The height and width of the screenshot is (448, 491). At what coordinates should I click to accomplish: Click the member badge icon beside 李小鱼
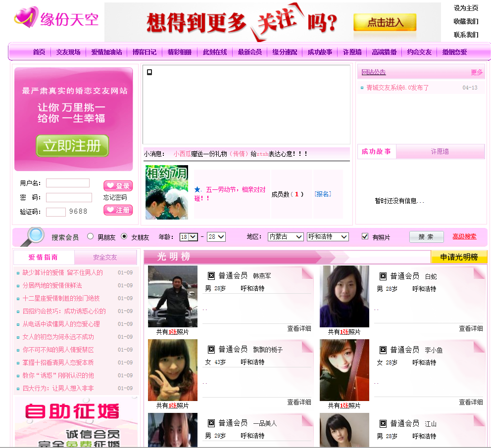383,350
